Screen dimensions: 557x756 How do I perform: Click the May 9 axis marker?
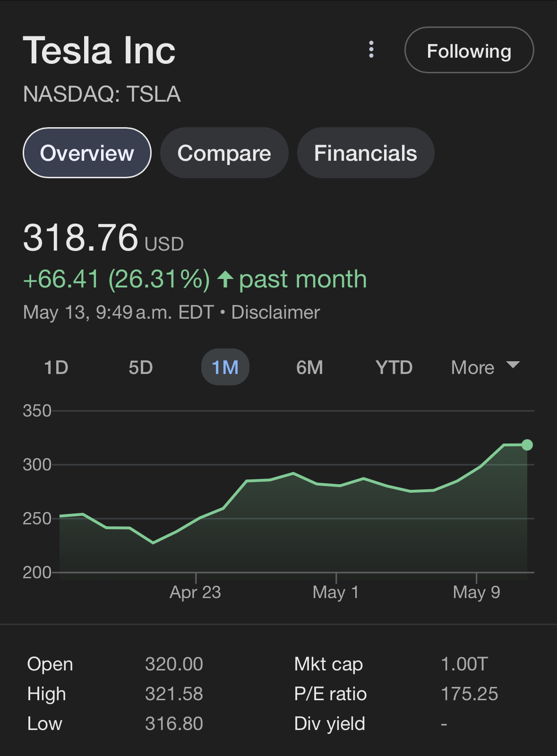[x=476, y=592]
